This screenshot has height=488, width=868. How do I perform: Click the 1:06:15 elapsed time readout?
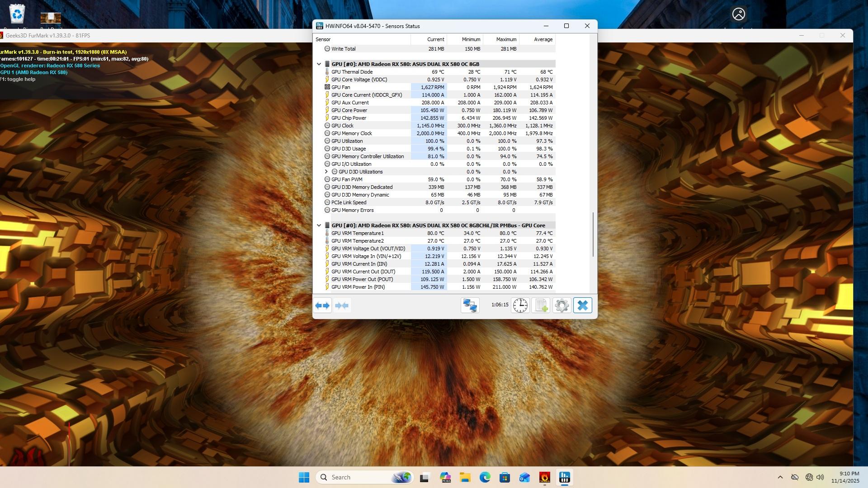[500, 305]
